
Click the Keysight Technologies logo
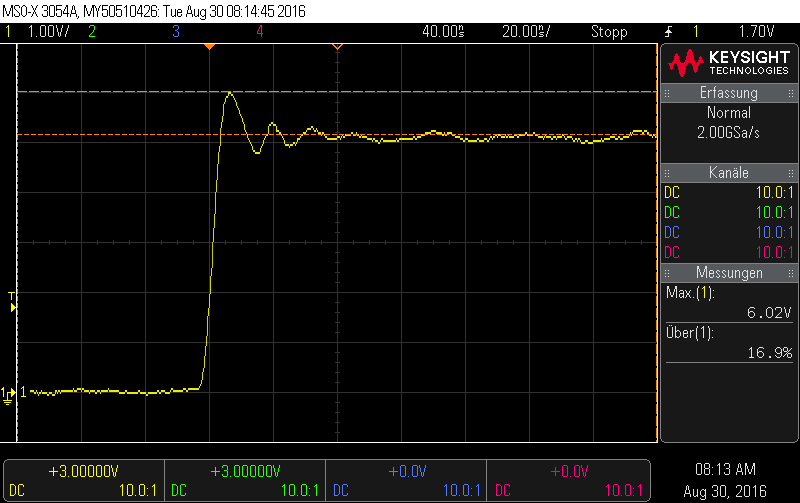pyautogui.click(x=729, y=63)
